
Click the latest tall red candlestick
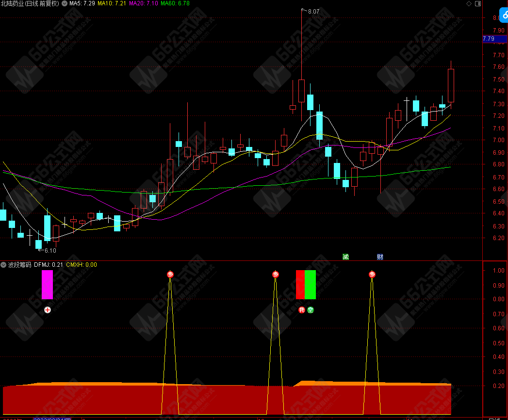[x=451, y=85]
